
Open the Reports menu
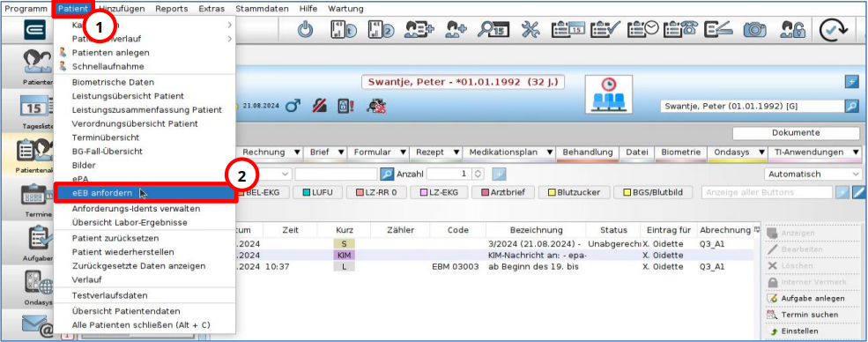coord(172,8)
